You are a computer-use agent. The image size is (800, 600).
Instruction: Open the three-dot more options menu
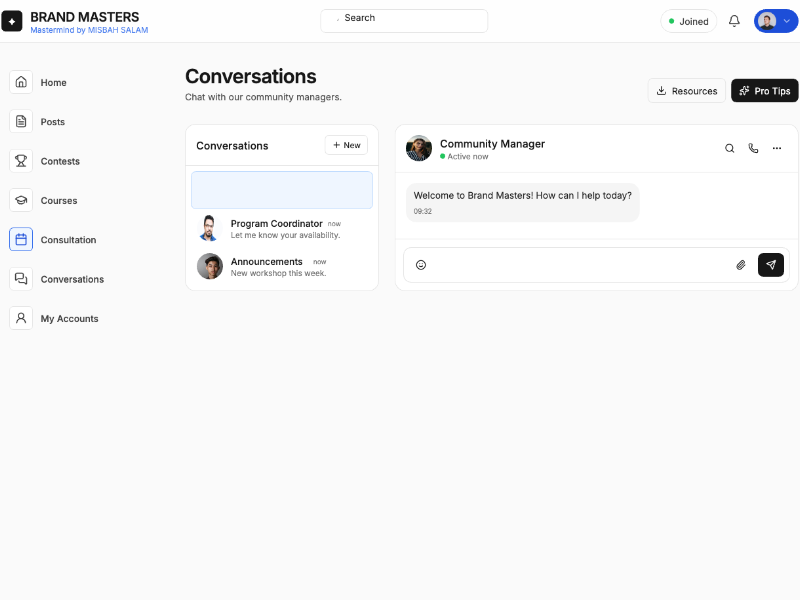[x=777, y=148]
